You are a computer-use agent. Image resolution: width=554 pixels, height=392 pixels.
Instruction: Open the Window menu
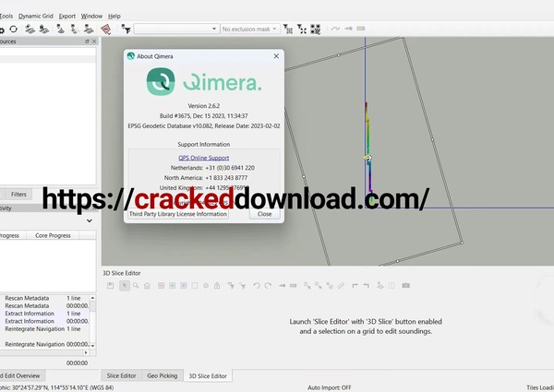[91, 17]
